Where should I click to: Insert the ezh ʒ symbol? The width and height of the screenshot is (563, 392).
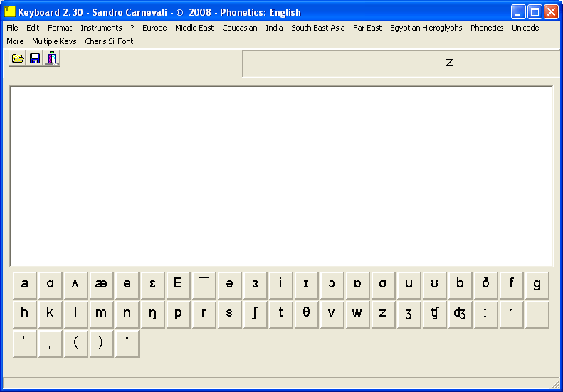tap(409, 315)
